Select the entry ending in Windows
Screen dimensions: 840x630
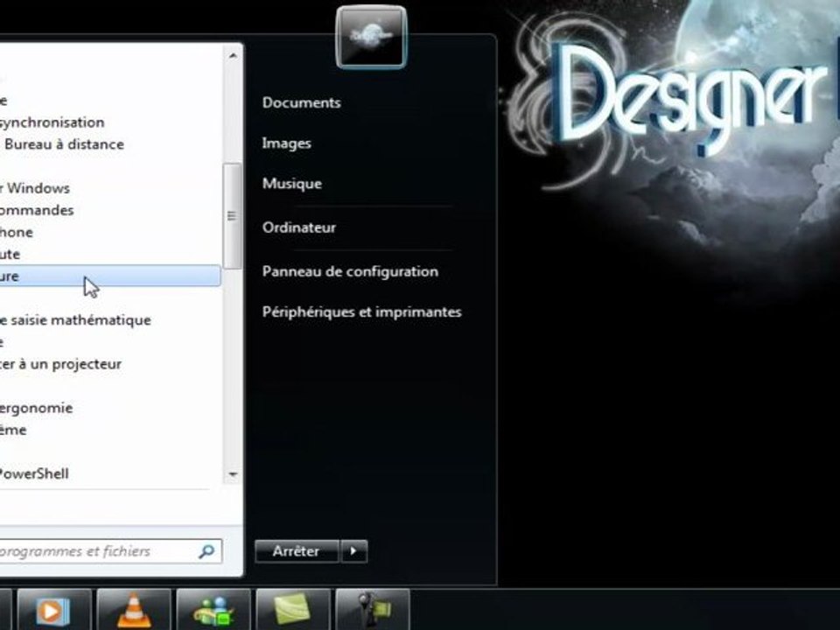pyautogui.click(x=35, y=188)
